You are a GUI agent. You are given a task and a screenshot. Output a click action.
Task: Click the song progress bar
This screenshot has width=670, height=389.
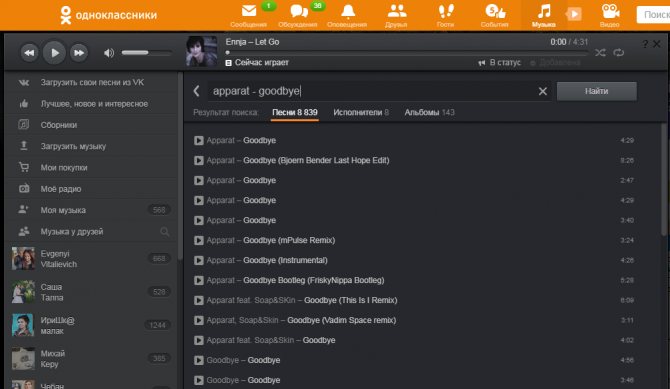point(407,53)
